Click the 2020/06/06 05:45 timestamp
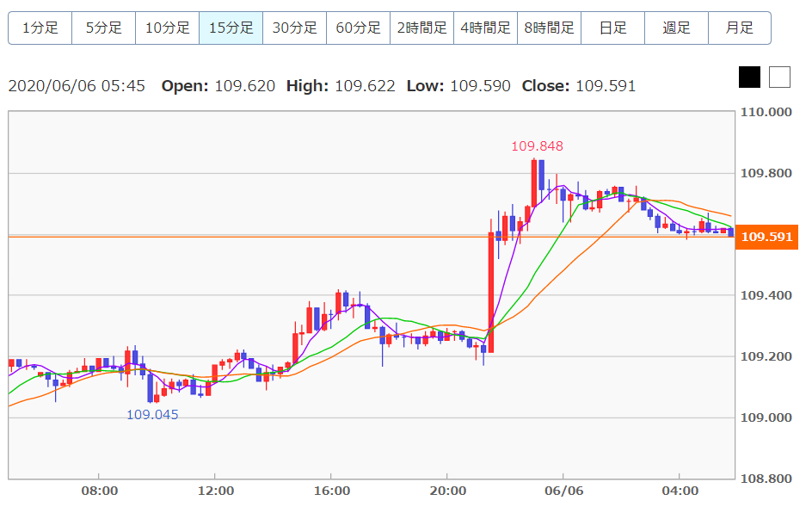The image size is (812, 507). tap(77, 86)
